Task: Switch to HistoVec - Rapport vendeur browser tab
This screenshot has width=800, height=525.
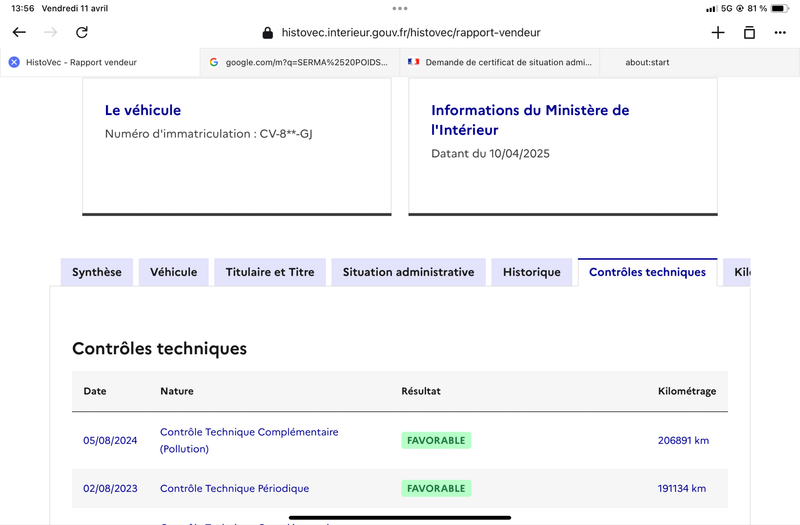Action: point(100,62)
